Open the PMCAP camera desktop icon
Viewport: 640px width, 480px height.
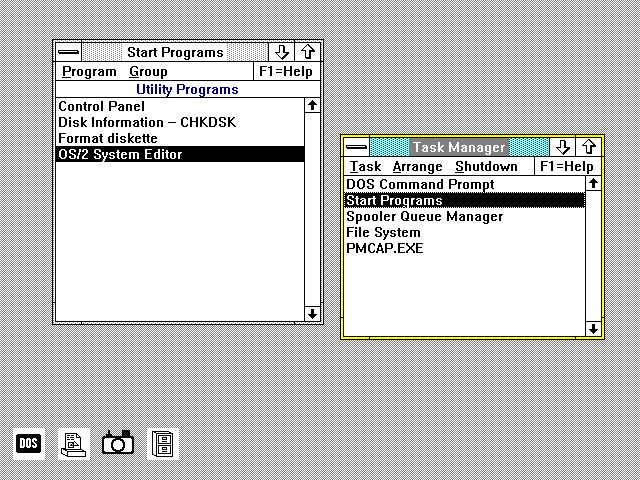coord(118,442)
